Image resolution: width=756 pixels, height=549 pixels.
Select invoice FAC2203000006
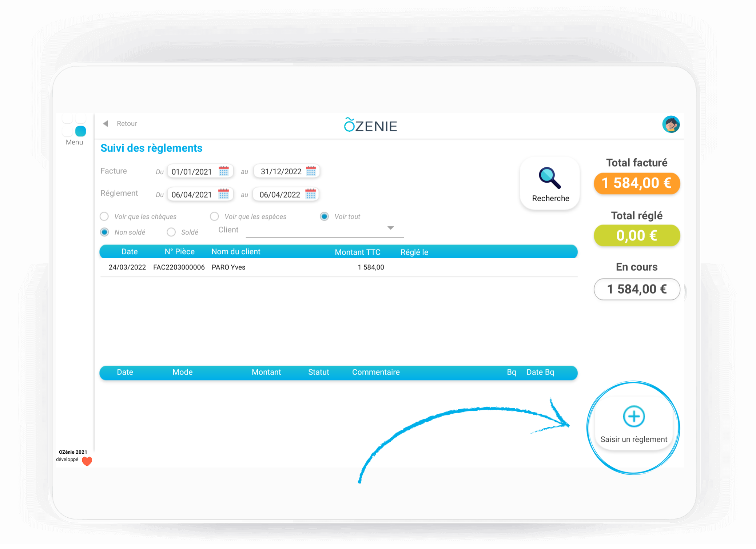[179, 267]
